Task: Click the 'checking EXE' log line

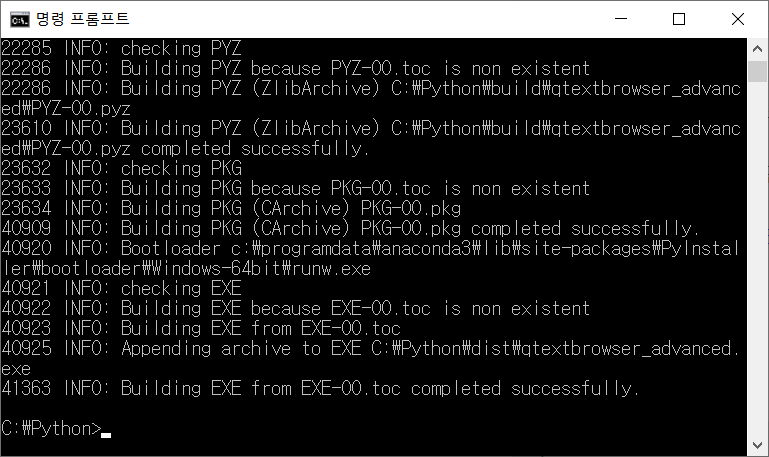Action: point(122,289)
